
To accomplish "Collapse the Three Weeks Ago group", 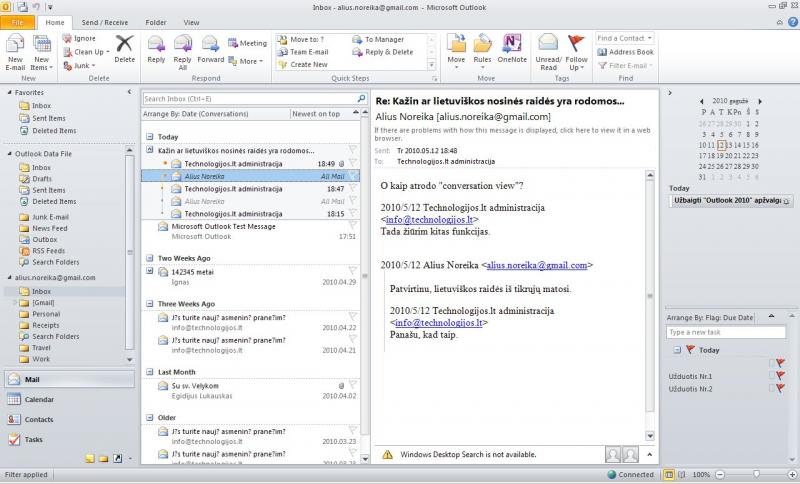I will pyautogui.click(x=149, y=303).
